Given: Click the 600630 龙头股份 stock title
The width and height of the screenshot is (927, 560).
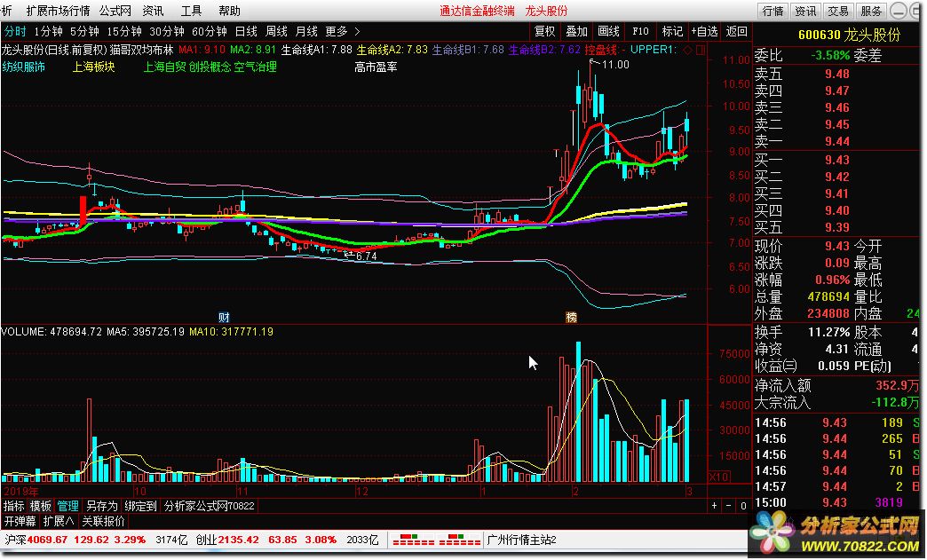Looking at the screenshot, I should pyautogui.click(x=849, y=35).
